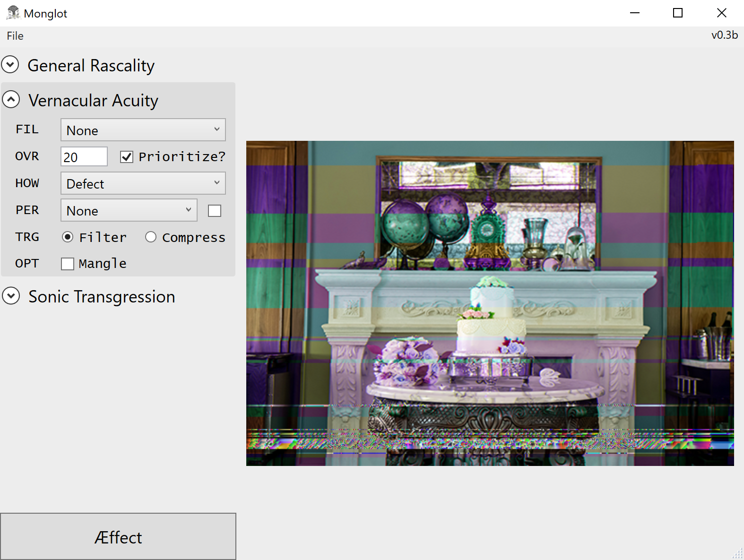The width and height of the screenshot is (744, 560).
Task: Click the Sonic Transgression heading text
Action: [x=102, y=297]
